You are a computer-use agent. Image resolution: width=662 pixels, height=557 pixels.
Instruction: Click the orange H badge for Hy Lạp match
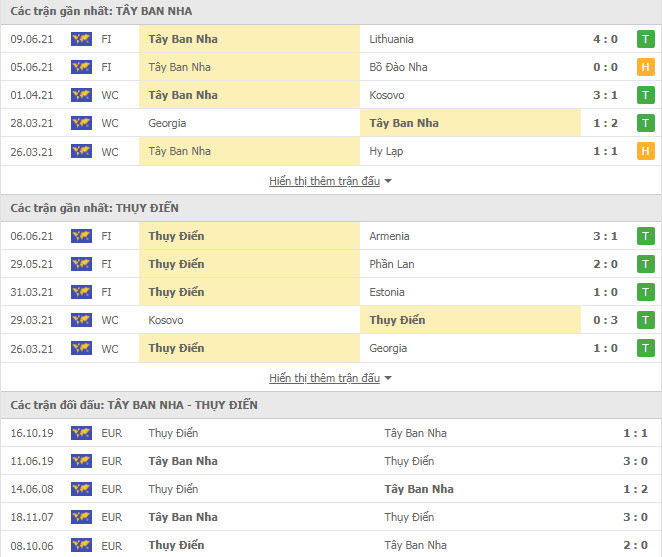pos(645,151)
